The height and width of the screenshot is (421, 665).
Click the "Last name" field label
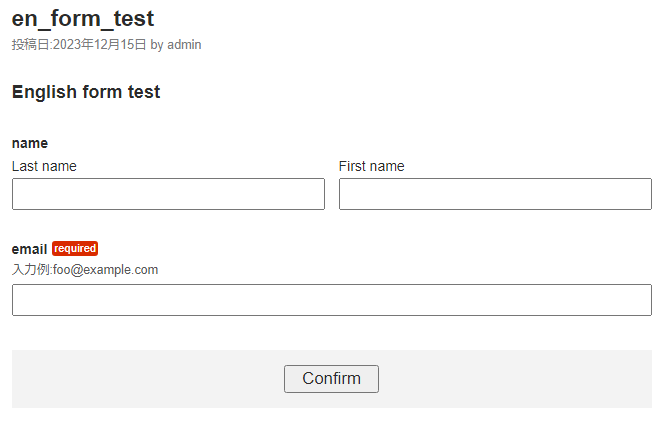44,166
